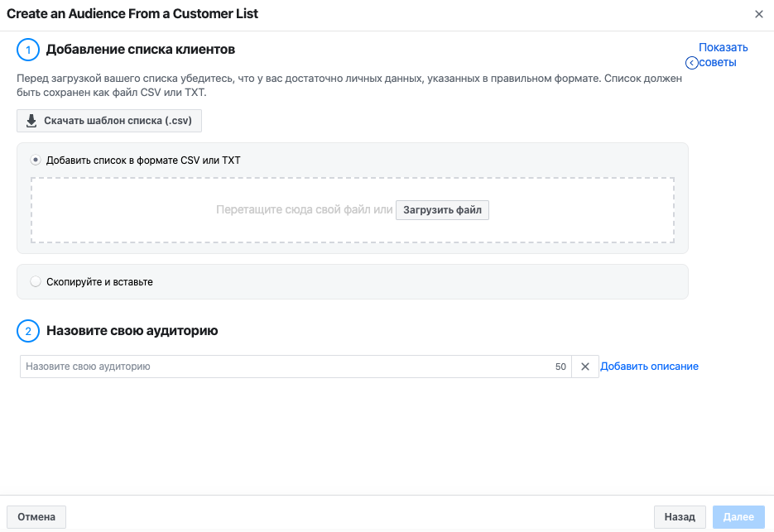Click step 1 circle number icon

pos(28,50)
